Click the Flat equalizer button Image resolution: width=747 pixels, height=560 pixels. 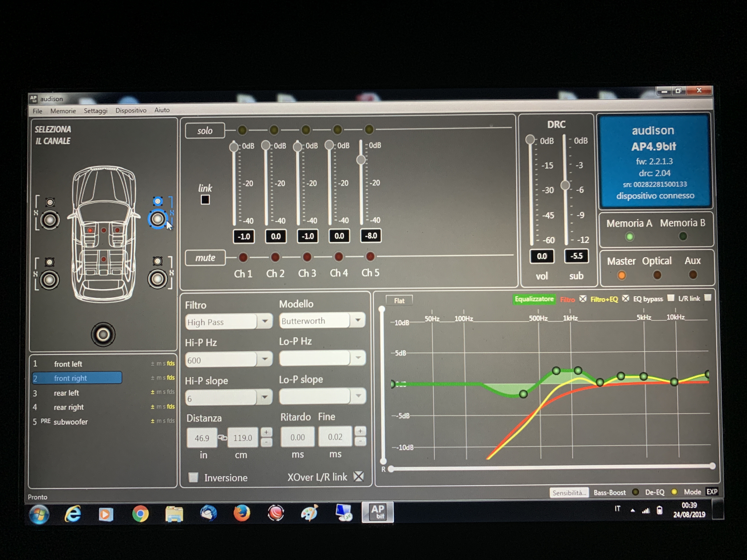coord(399,300)
